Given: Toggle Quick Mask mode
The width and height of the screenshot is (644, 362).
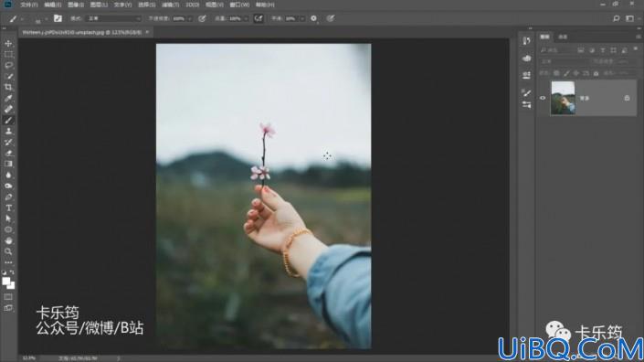Looking at the screenshot, I should [8, 297].
